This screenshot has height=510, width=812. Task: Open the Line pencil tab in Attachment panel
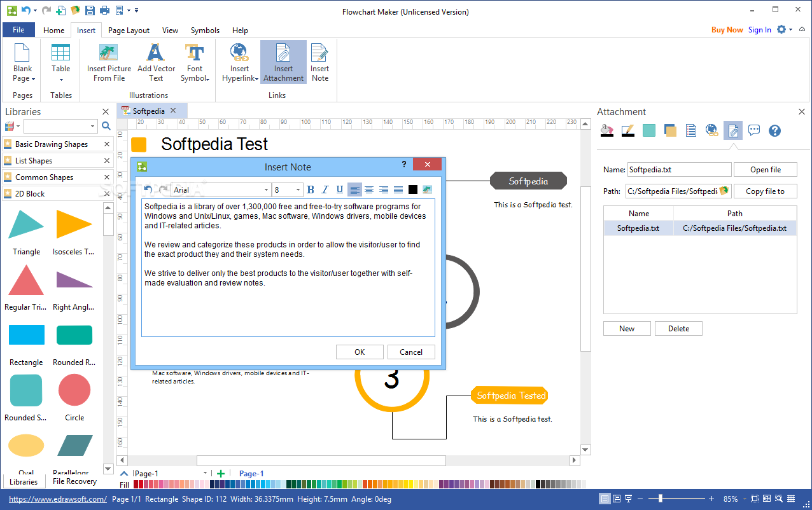tap(627, 131)
